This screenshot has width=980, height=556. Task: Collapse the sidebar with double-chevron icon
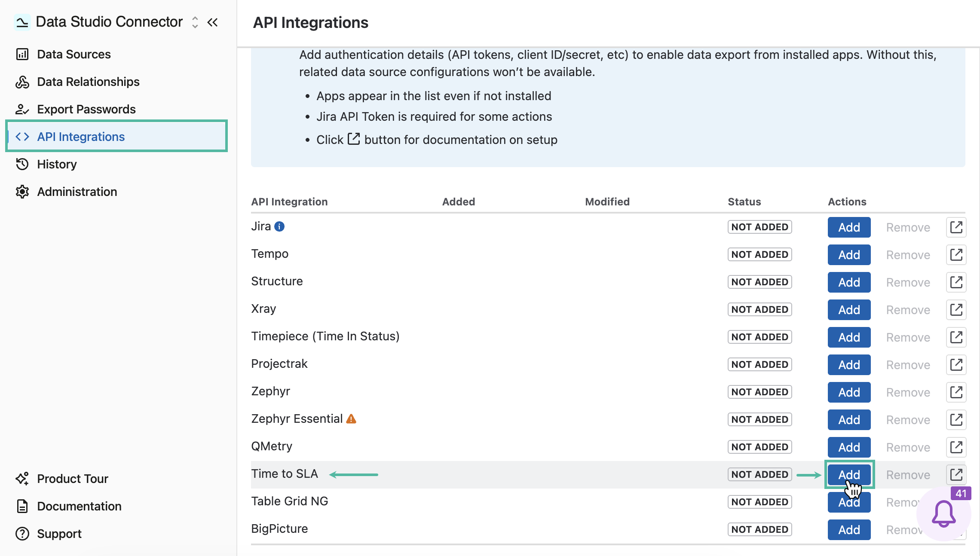[x=213, y=22]
